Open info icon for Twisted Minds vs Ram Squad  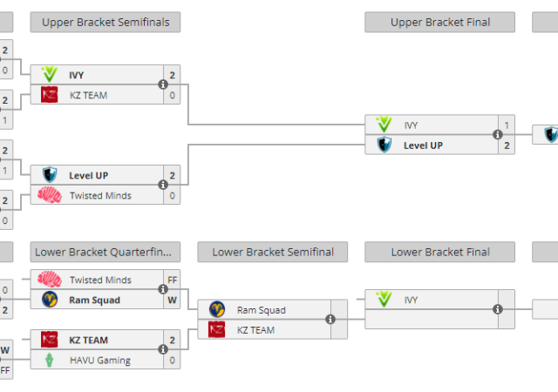tap(163, 290)
